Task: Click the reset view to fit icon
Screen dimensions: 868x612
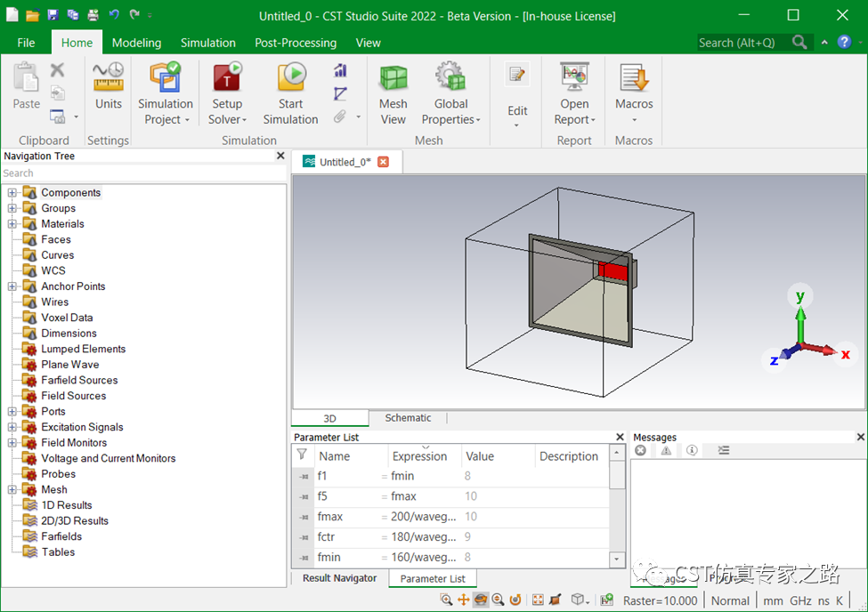Action: pyautogui.click(x=538, y=600)
